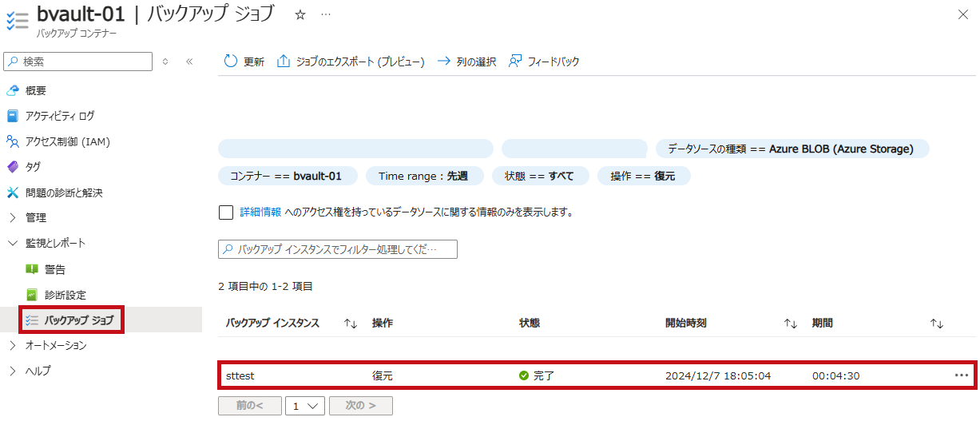980x421 pixels.
Task: Click the コンテナー == bvault-01 filter pill
Action: pyautogui.click(x=288, y=176)
